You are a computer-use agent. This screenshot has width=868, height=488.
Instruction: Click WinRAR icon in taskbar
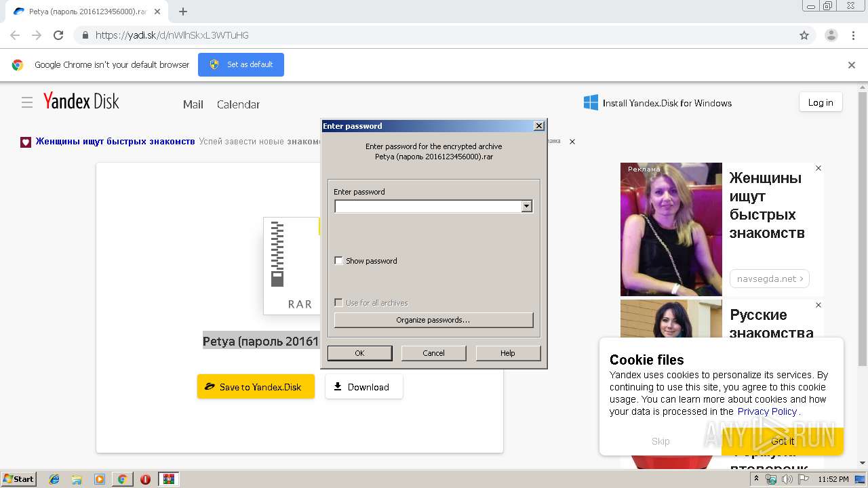click(x=168, y=479)
